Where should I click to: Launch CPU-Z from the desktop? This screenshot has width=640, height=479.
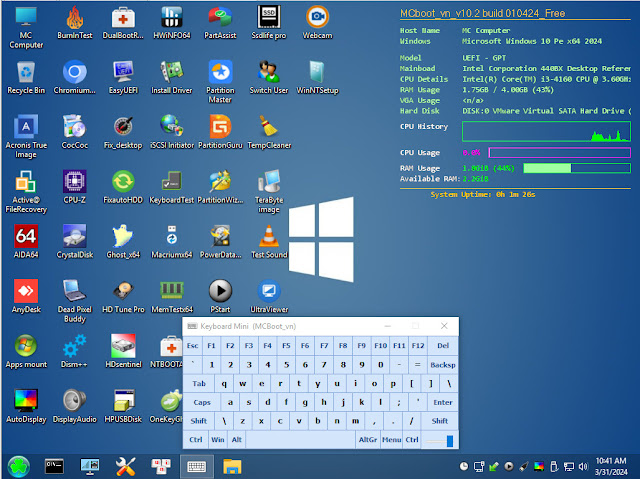[x=74, y=181]
